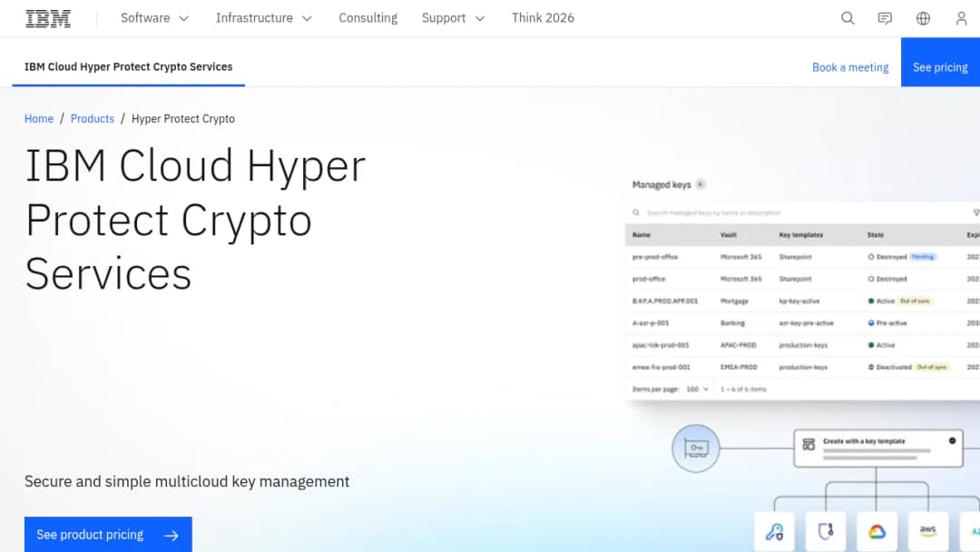Click the Key templates column header

[801, 235]
